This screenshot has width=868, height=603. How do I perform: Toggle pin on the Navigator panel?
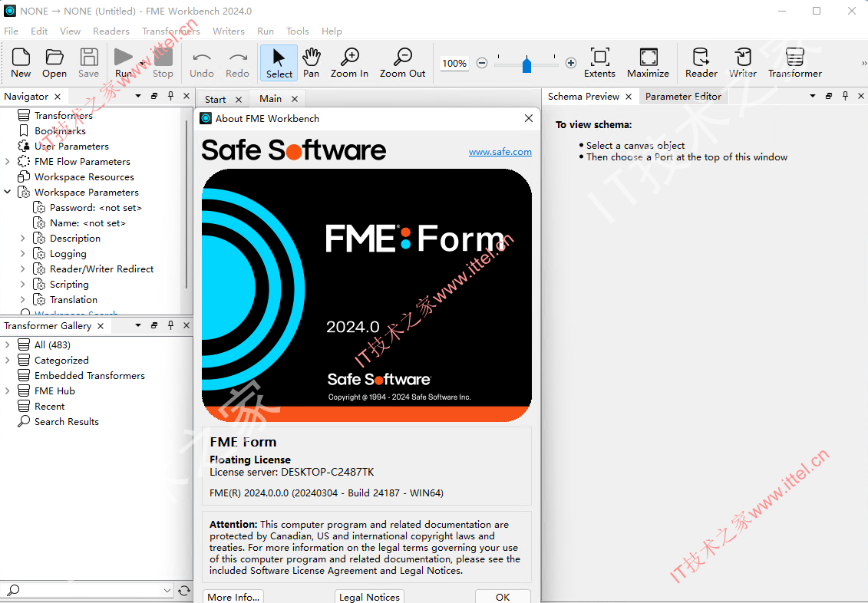170,96
